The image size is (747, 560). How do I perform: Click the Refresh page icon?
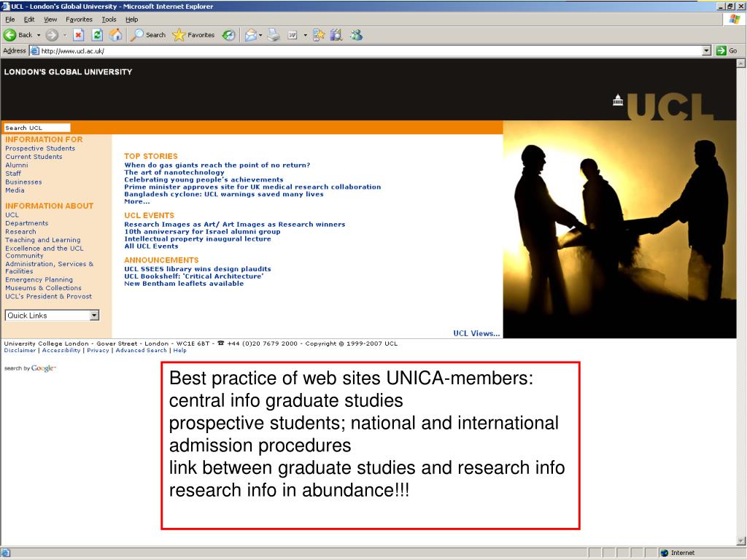point(97,35)
